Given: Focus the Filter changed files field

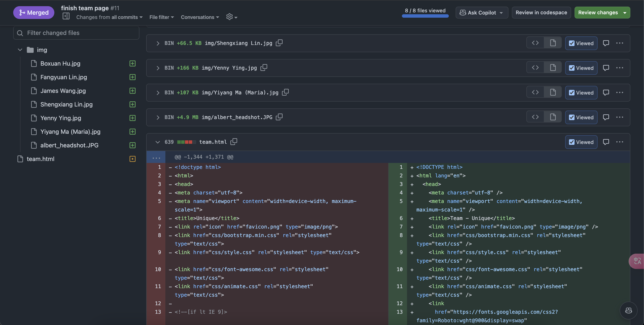Looking at the screenshot, I should coord(76,33).
